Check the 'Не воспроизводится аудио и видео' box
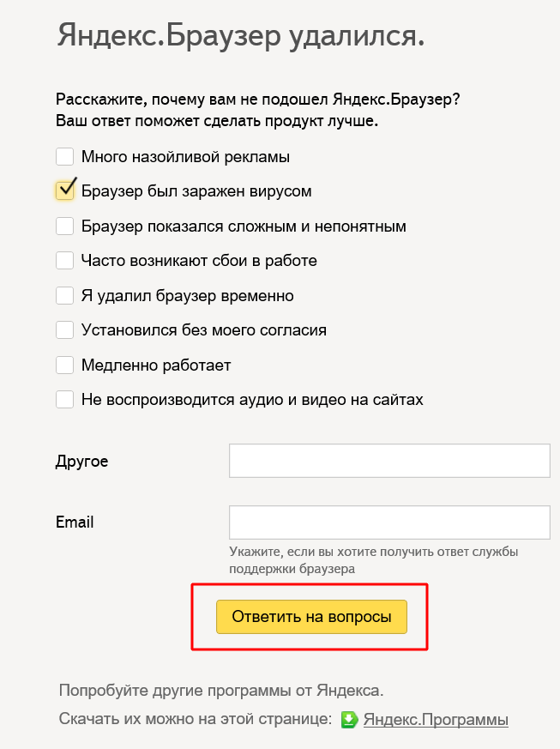The width and height of the screenshot is (560, 749). [64, 400]
